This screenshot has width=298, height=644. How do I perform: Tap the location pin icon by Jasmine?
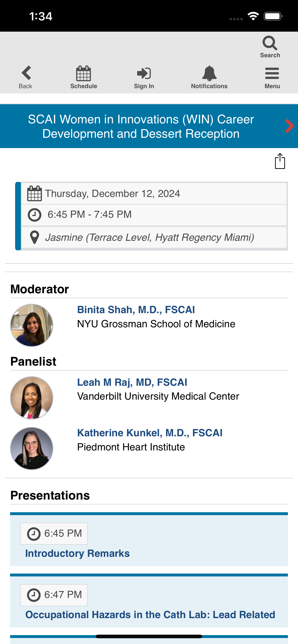click(35, 237)
